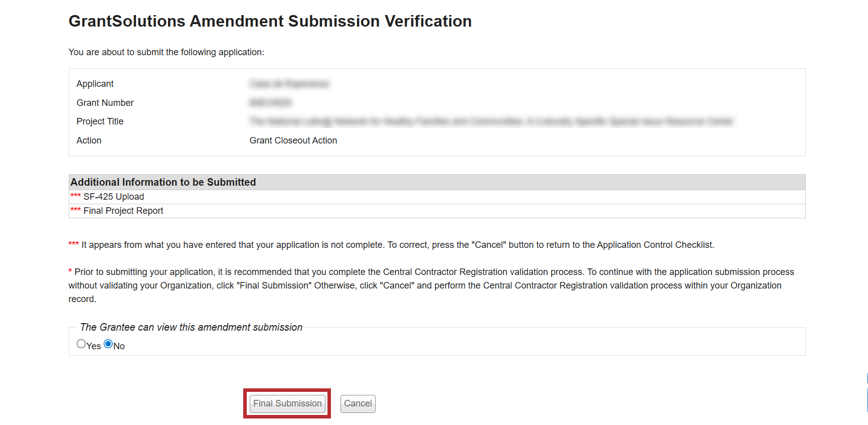Click the blurred applicant name value
Screen dimensions: 868x425
289,84
